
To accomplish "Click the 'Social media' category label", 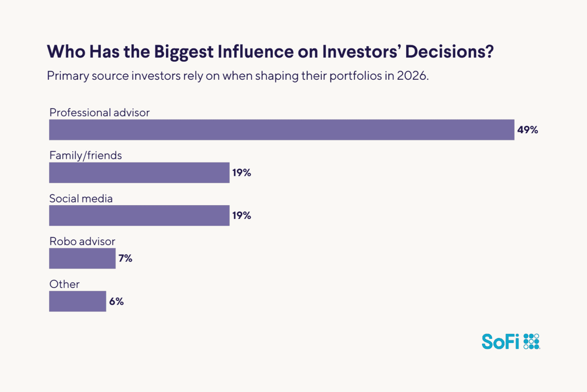I will point(81,198).
